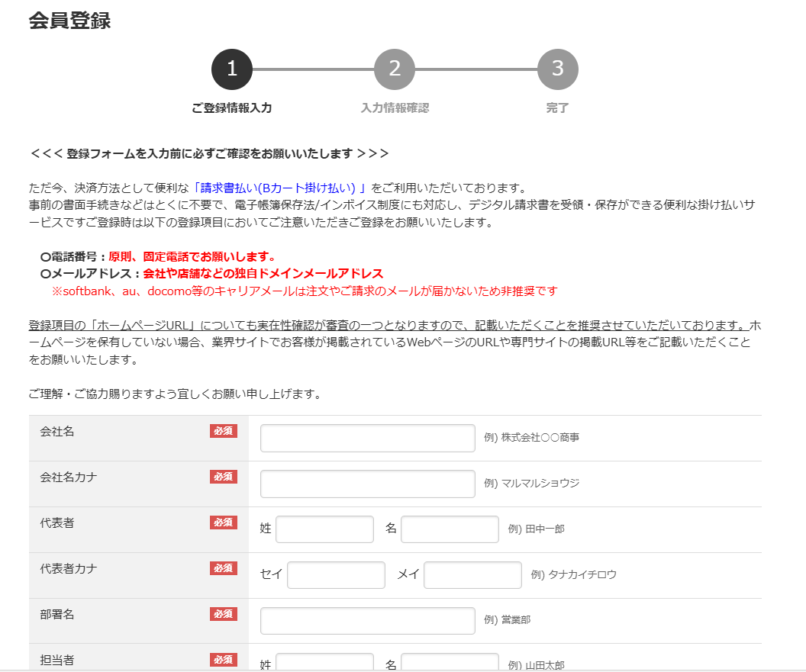This screenshot has height=672, width=806.
Task: Select the 'ご登録情報入力' step label
Action: point(232,108)
